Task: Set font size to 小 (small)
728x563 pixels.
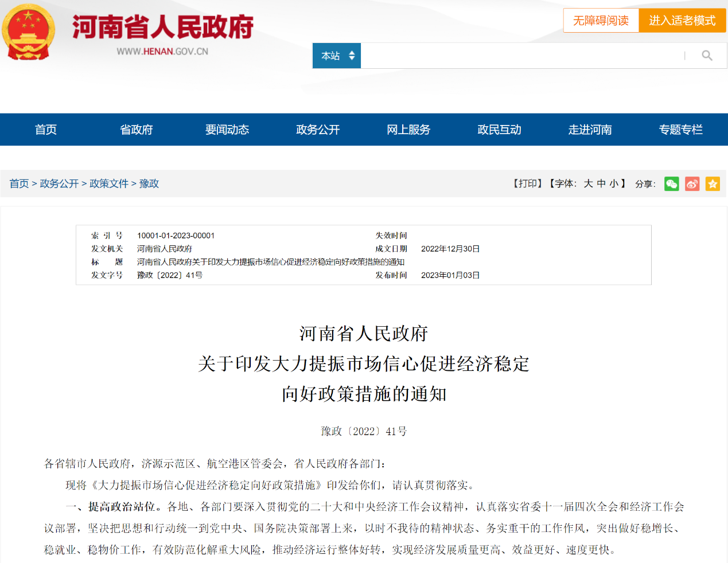Action: click(x=614, y=183)
